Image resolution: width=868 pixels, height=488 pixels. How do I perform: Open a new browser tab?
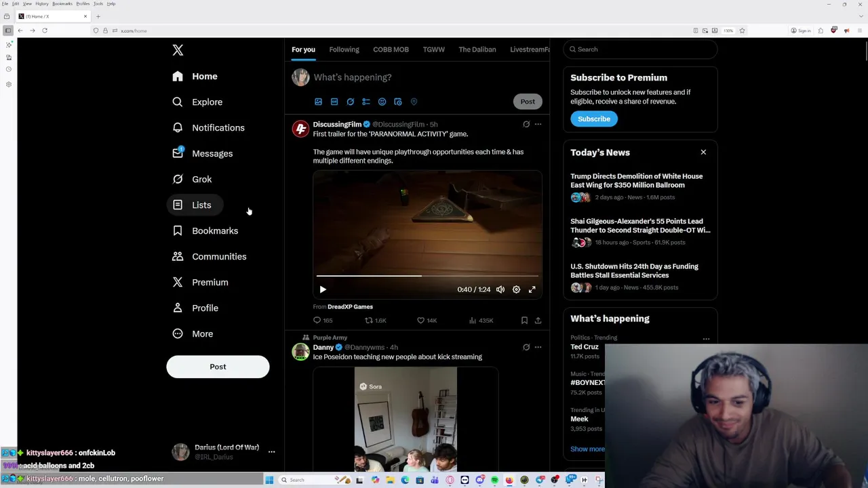tap(98, 16)
